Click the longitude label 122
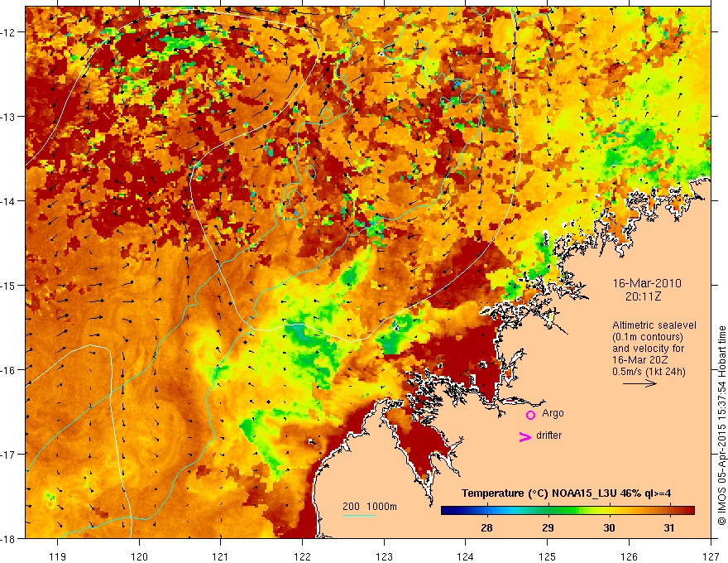 pyautogui.click(x=302, y=556)
